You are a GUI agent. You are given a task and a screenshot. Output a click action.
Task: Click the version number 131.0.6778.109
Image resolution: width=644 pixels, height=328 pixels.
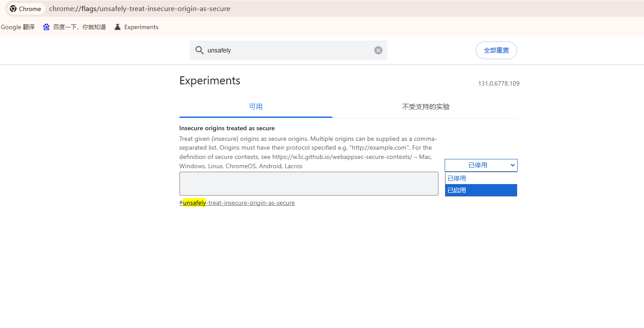[499, 83]
